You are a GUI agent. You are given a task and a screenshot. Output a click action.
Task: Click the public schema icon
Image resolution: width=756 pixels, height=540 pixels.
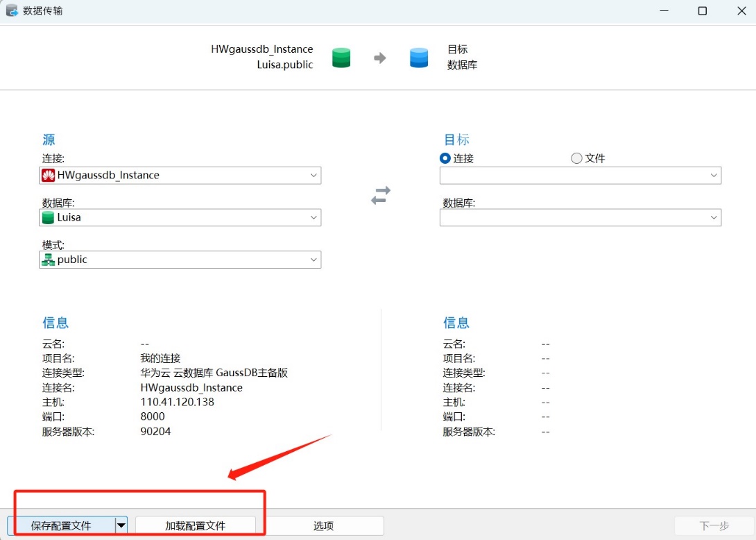point(49,260)
